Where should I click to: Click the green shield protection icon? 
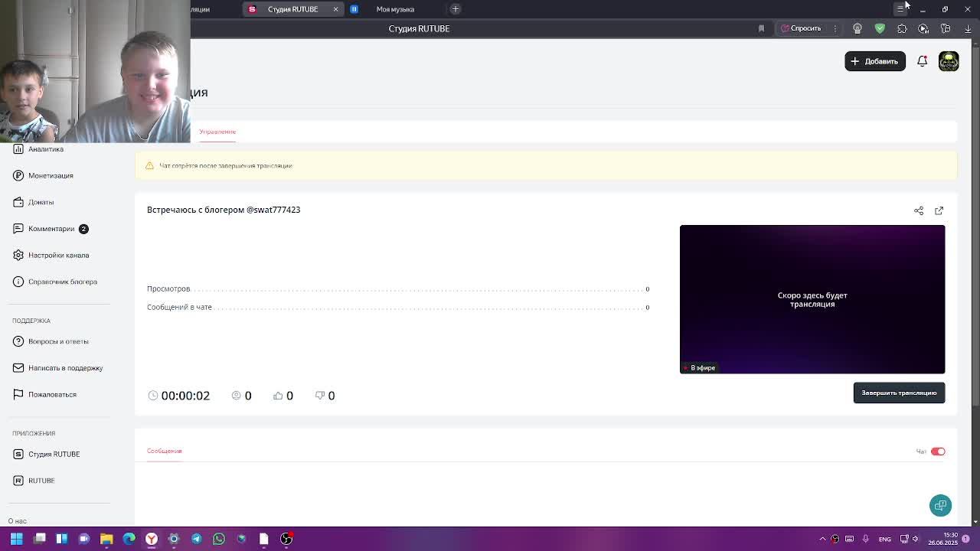tap(880, 28)
